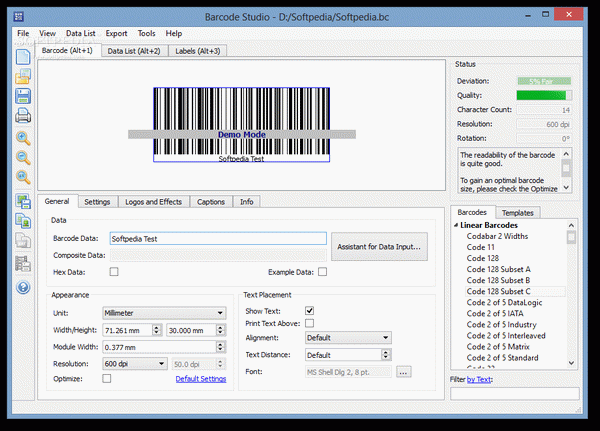Adjust the Text Distance spinner arrows
Screen dimensions: 600x431
(x=386, y=355)
